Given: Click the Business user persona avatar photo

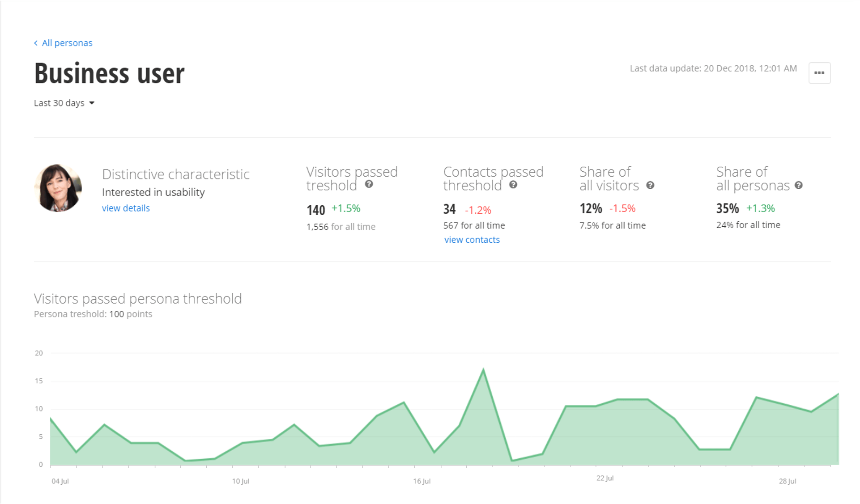Looking at the screenshot, I should 58,188.
